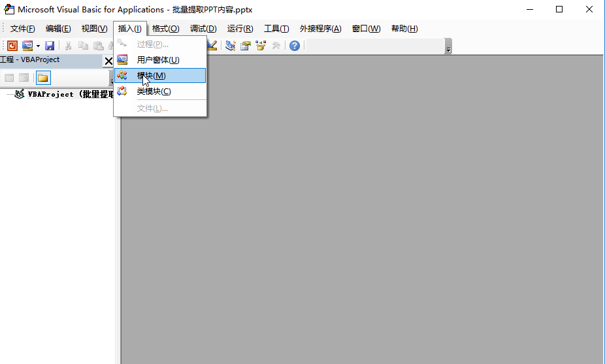Open the 运行(R) menu

pos(240,29)
